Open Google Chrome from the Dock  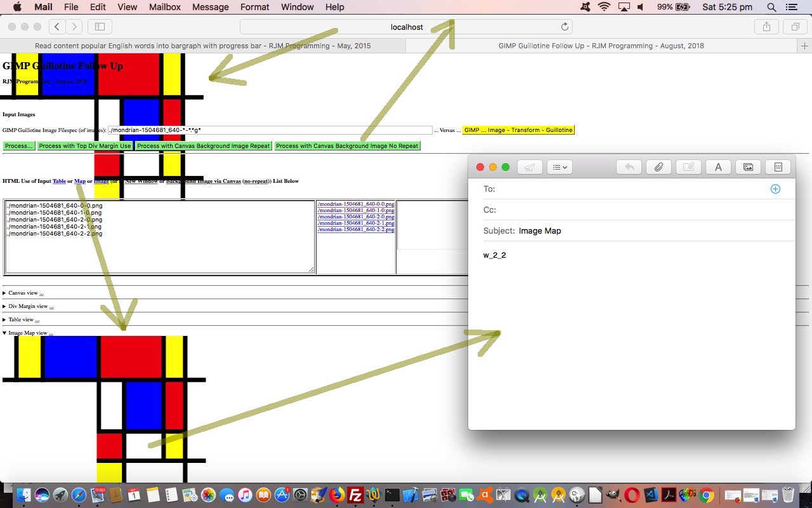click(x=705, y=495)
